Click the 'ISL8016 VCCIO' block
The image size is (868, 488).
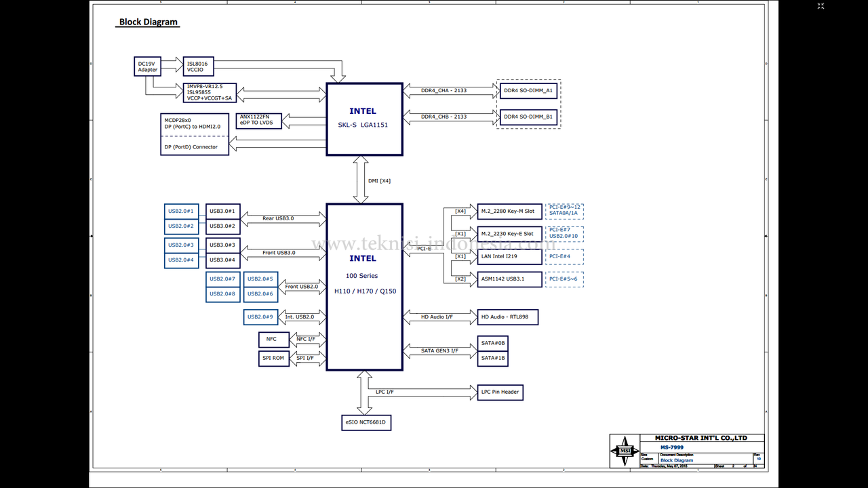(198, 66)
